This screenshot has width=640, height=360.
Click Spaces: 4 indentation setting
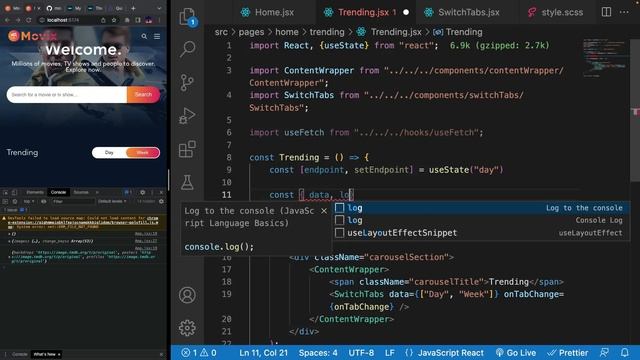(x=318, y=353)
